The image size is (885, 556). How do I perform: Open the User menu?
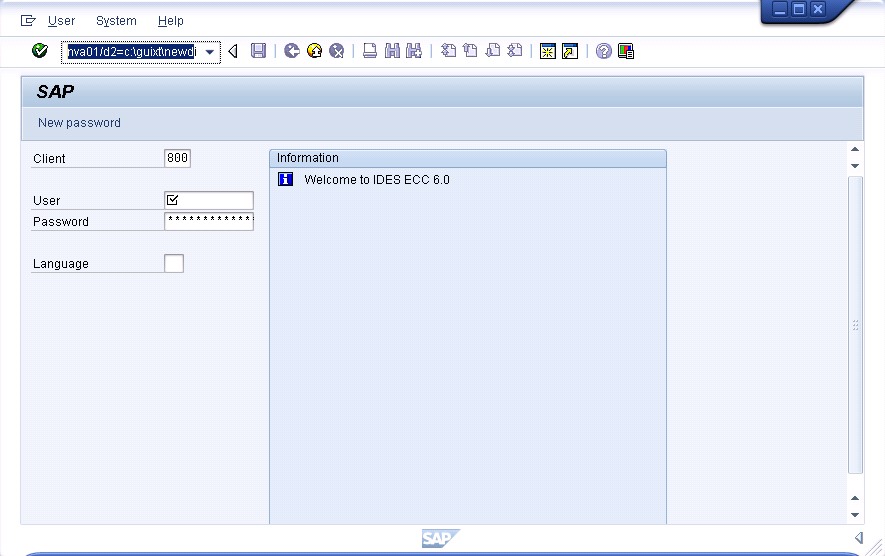[x=61, y=21]
